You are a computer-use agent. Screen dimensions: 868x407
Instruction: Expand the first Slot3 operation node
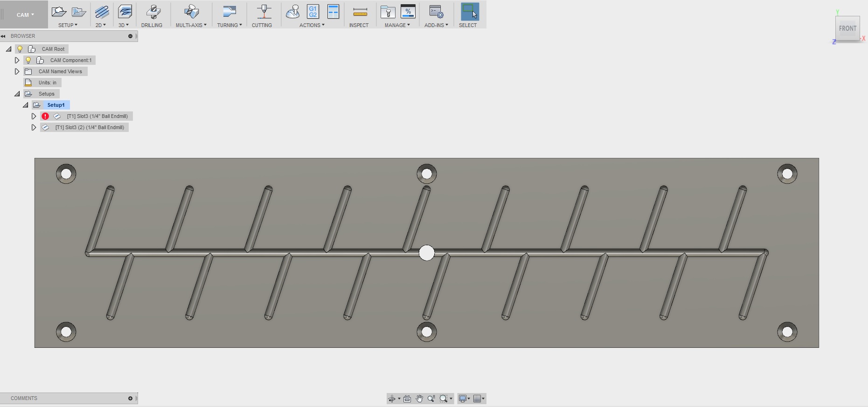[x=34, y=116]
